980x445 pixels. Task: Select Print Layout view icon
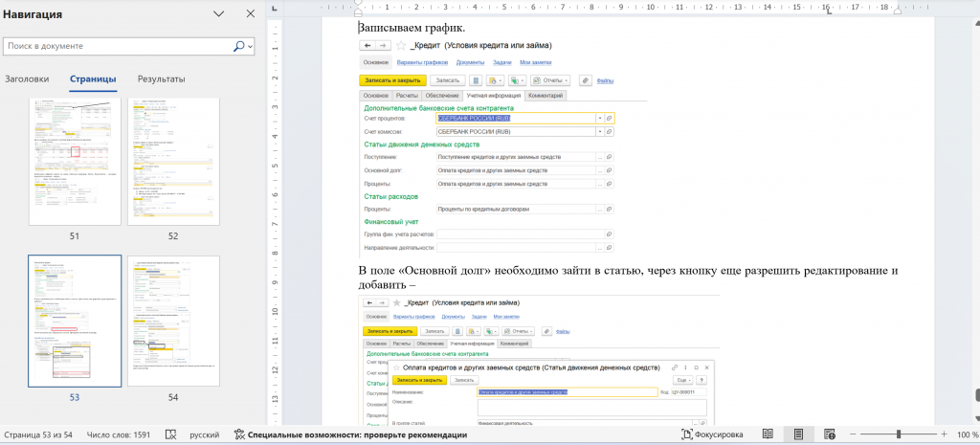(797, 434)
